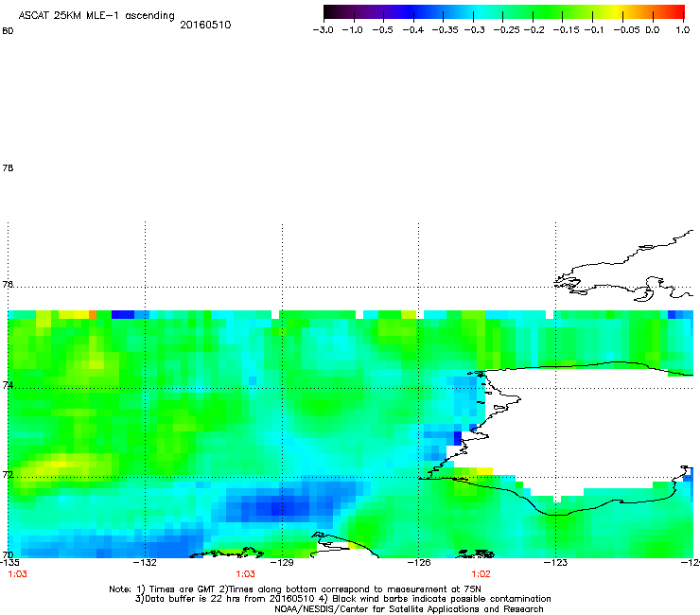The width and height of the screenshot is (700, 615).
Task: Click the red "1:02" time label
Action: [481, 574]
